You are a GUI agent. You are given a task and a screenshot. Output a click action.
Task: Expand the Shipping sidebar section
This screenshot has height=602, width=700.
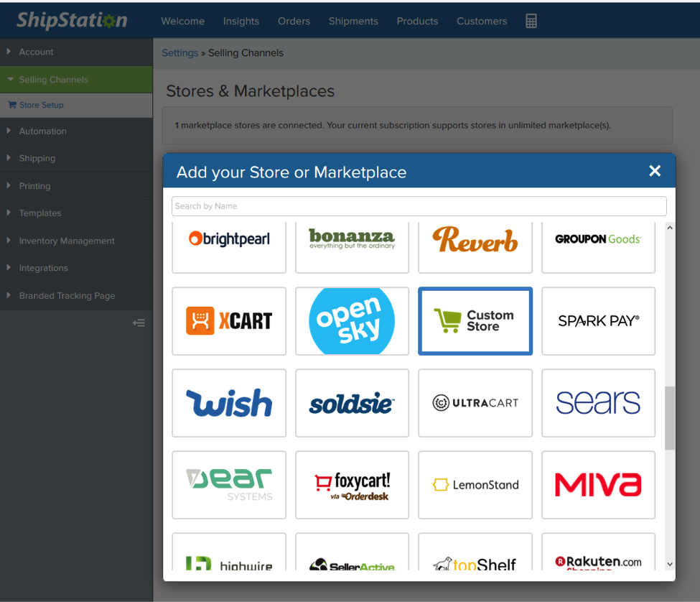coord(76,159)
